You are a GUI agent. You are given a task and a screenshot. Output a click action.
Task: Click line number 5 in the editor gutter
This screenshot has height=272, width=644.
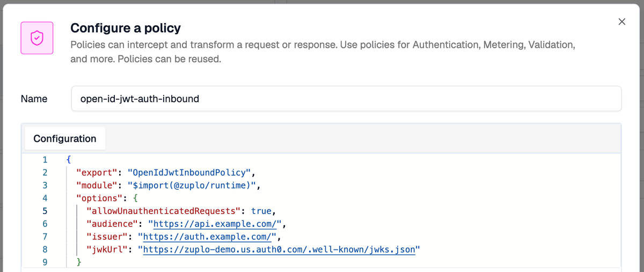pos(45,211)
